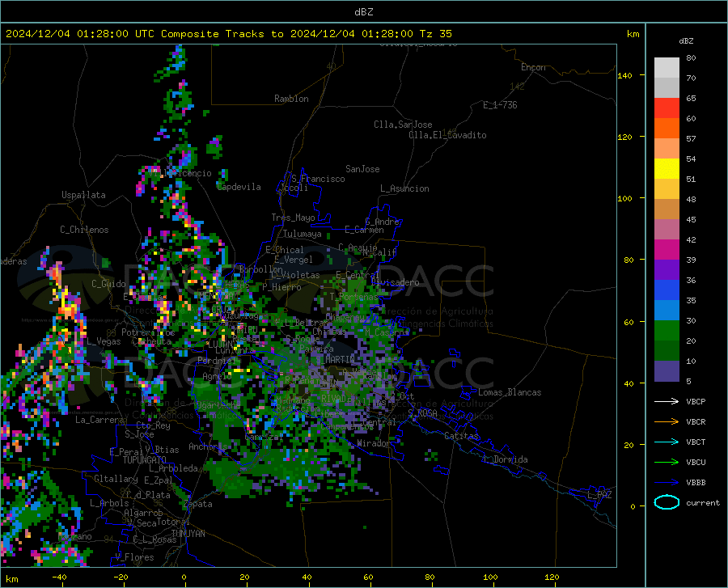Pick the slate purple legend swatch above 5

click(x=667, y=371)
